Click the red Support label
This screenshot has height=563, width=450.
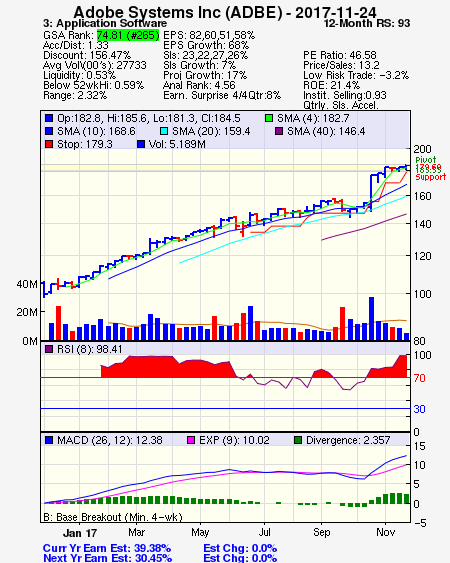431,177
